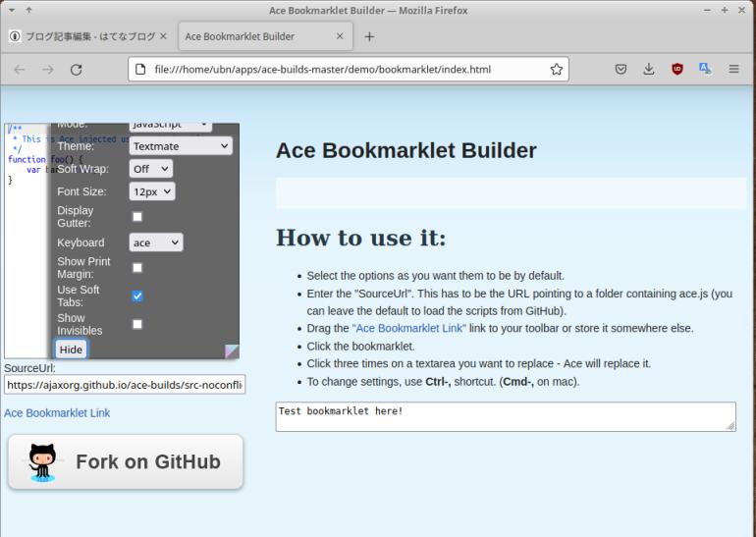Click the forward navigation arrow
The width and height of the screenshot is (756, 537).
coord(48,70)
